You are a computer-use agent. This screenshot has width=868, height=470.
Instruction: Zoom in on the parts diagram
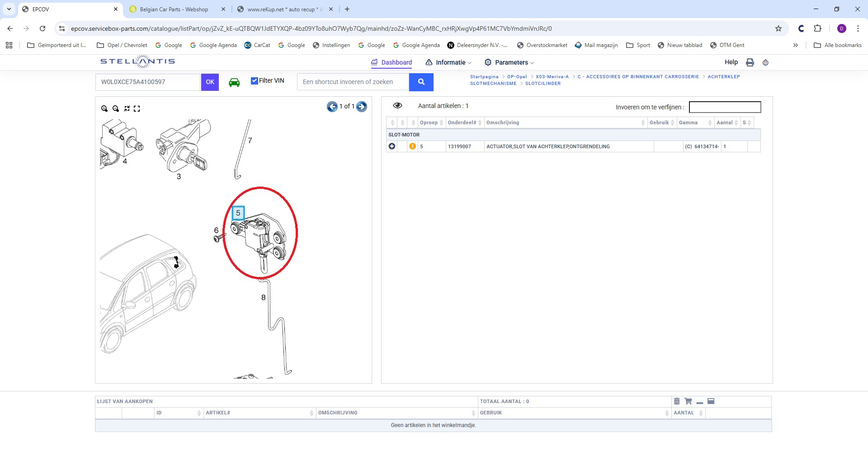(104, 108)
